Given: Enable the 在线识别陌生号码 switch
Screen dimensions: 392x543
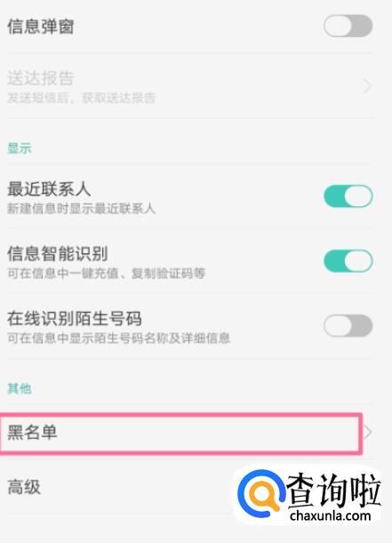Looking at the screenshot, I should (348, 325).
